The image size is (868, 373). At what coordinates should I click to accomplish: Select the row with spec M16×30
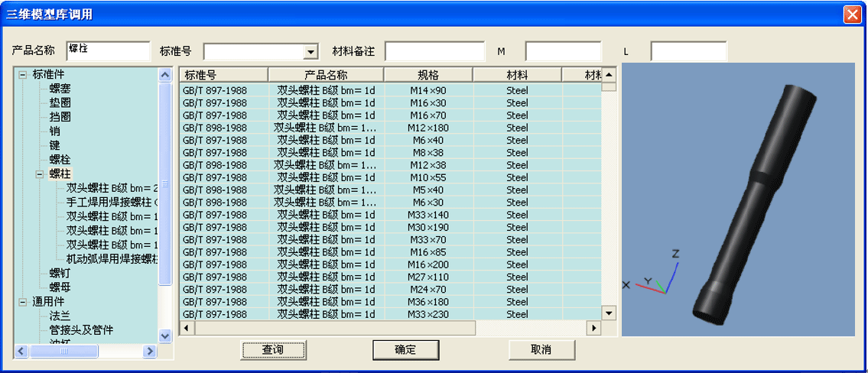pyautogui.click(x=390, y=103)
